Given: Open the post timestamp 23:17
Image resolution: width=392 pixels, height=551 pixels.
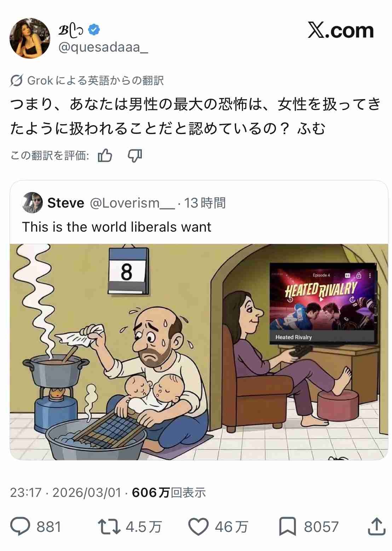Looking at the screenshot, I should click(26, 492).
